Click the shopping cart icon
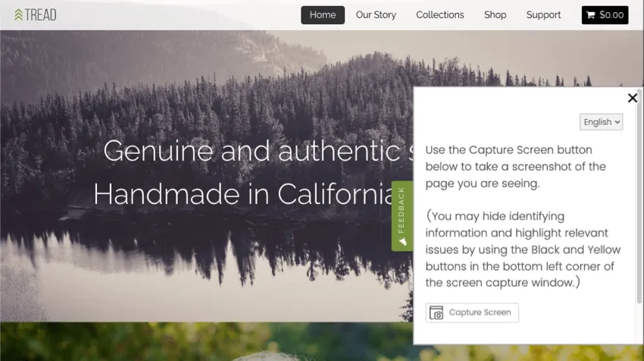This screenshot has width=644, height=361. tap(591, 15)
